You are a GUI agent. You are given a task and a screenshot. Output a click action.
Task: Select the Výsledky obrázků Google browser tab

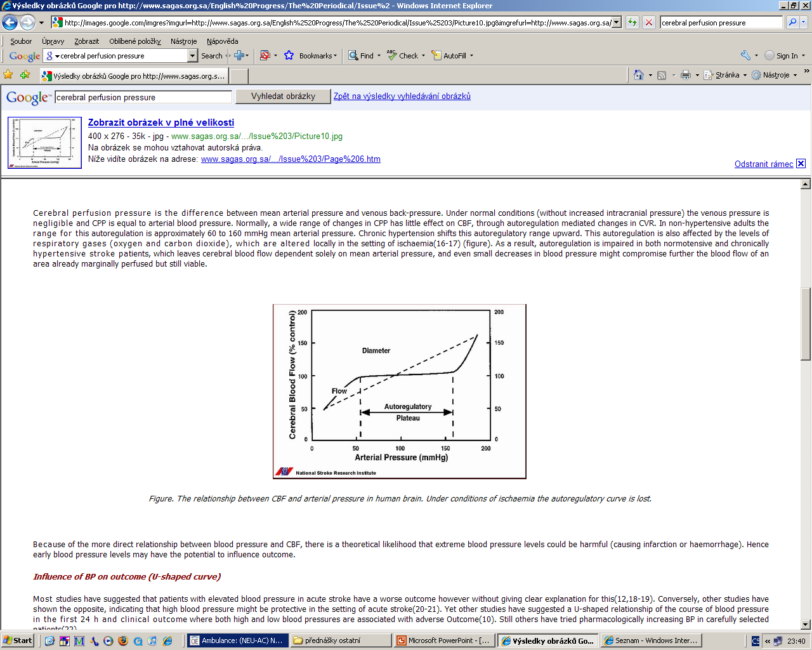134,76
